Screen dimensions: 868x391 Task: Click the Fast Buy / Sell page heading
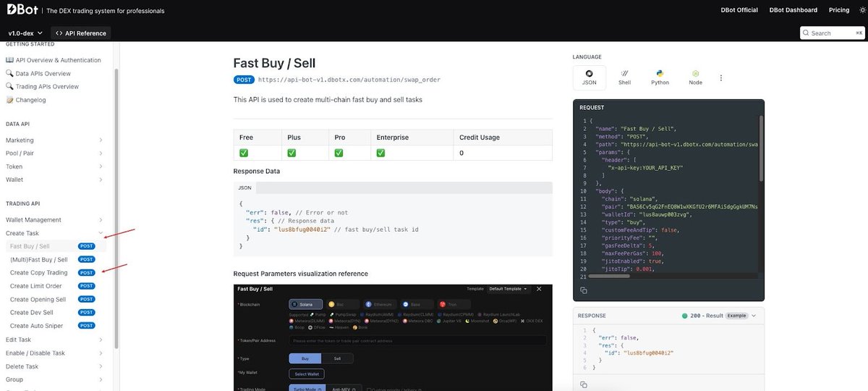coord(274,63)
